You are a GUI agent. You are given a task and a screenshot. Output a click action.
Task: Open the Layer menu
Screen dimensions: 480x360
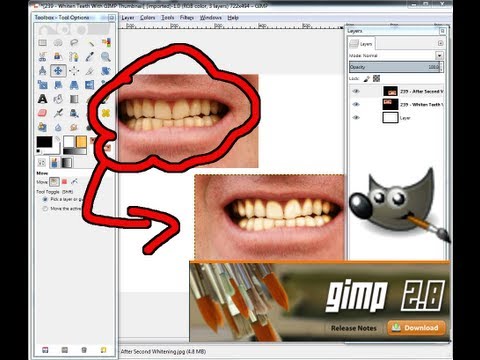[x=128, y=18]
